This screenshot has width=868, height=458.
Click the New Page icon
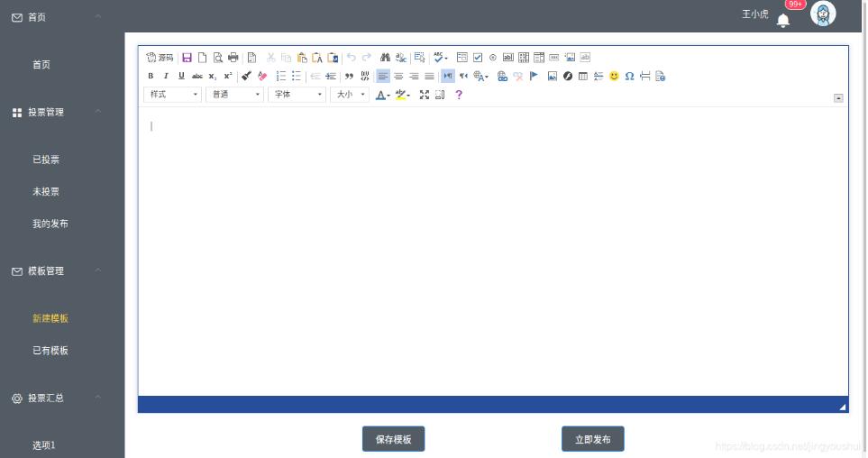pos(203,58)
